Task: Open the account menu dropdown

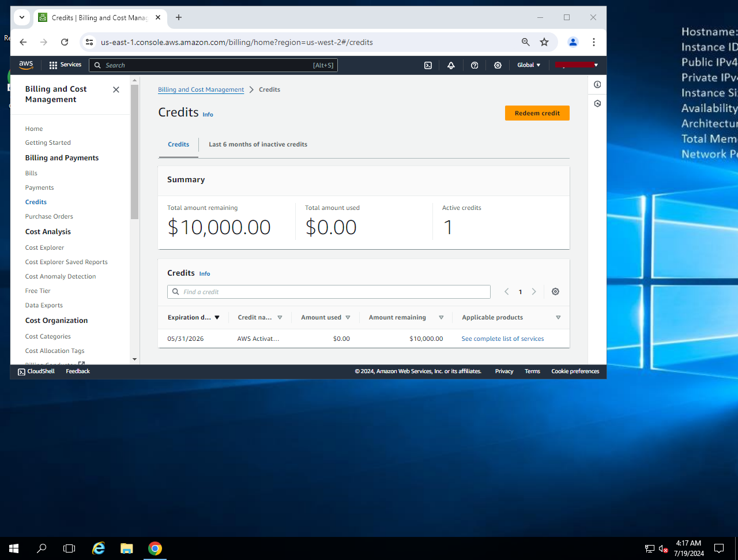Action: click(x=577, y=65)
